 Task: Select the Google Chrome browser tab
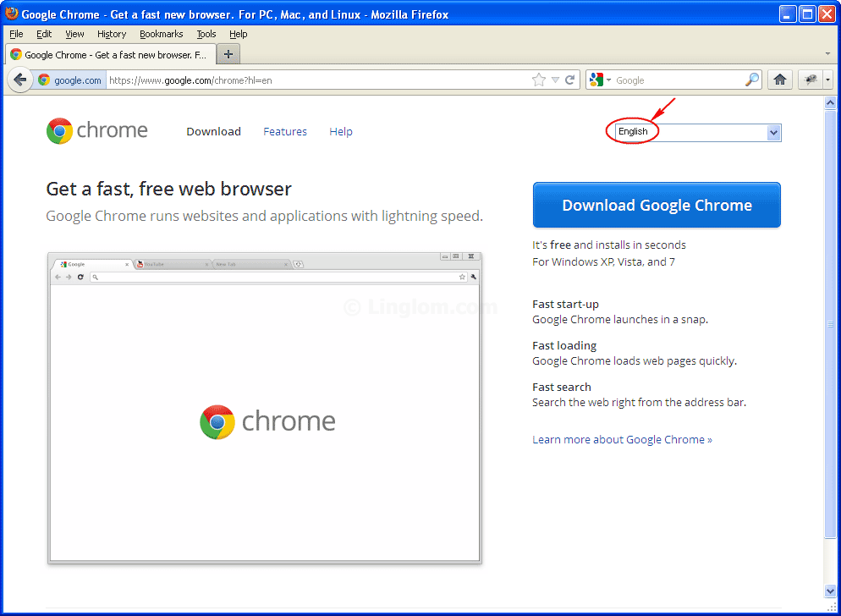[x=111, y=54]
